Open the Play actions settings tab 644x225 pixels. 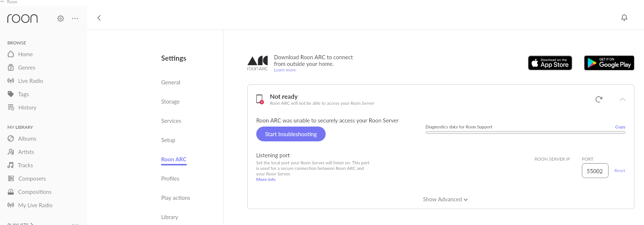pyautogui.click(x=176, y=198)
